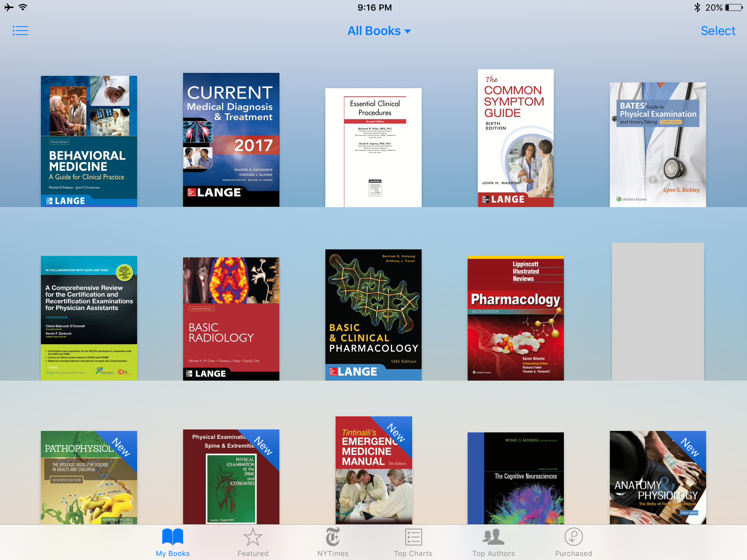The width and height of the screenshot is (747, 560).
Task: Switch to list view icon
Action: (x=20, y=31)
